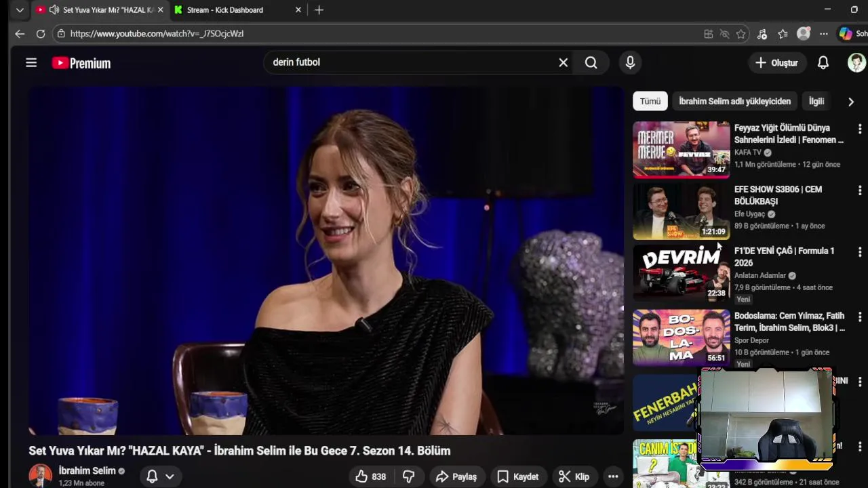Open the BO-DOS-LA-MA video thumbnail
Screen dimensions: 868x488
click(x=681, y=338)
